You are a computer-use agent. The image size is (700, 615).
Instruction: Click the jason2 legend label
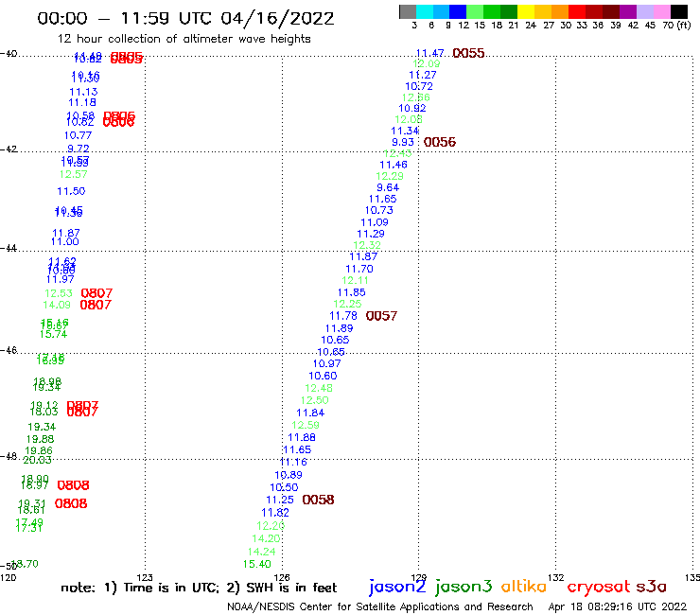397,587
